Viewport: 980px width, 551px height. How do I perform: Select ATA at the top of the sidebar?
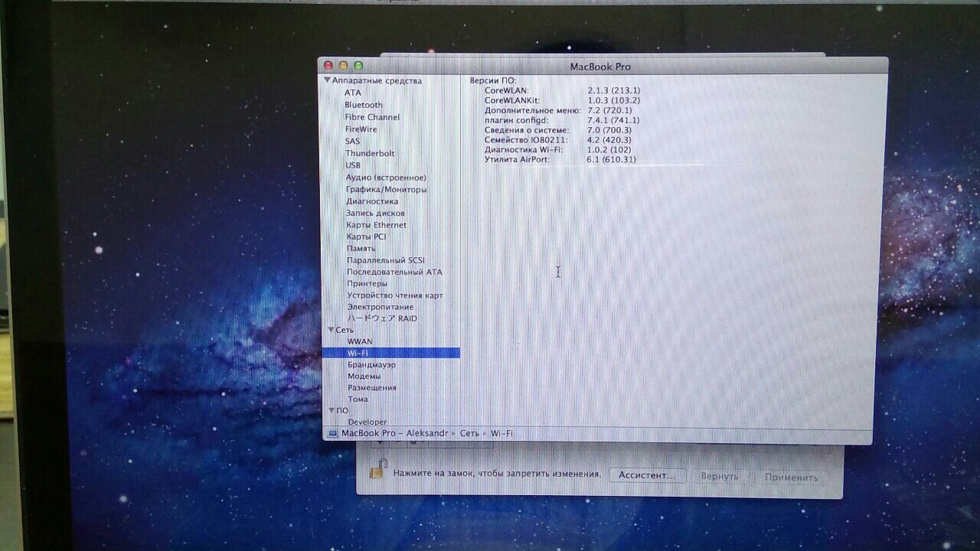coord(352,93)
